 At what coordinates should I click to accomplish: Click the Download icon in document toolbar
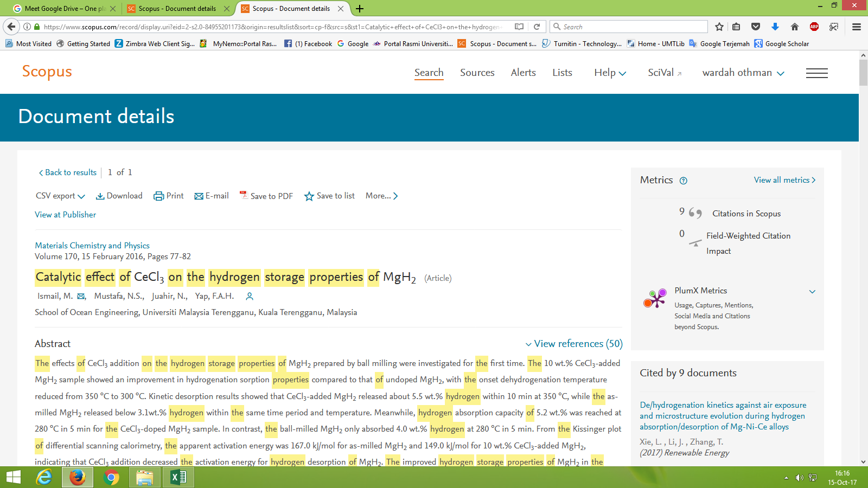click(100, 196)
